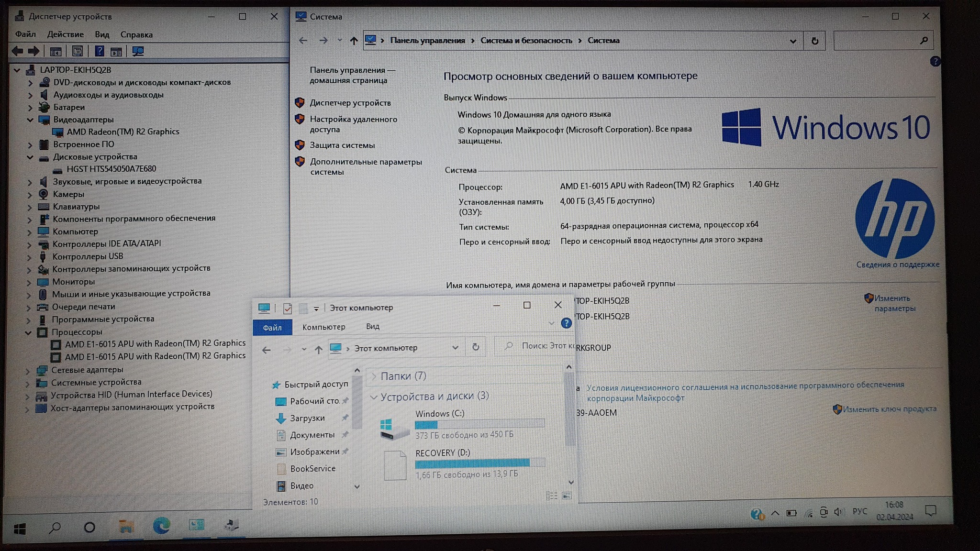The height and width of the screenshot is (551, 980).
Task: Open Microsoft Edge from the taskbar
Action: point(161,526)
